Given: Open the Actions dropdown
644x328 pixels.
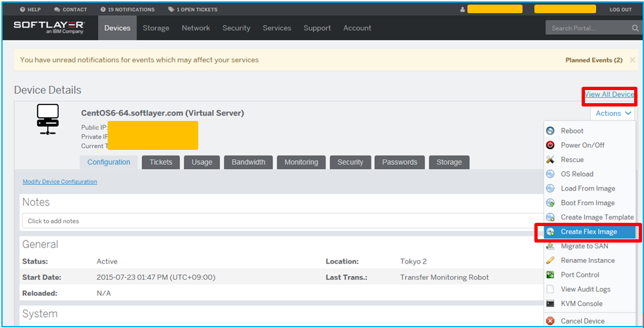Looking at the screenshot, I should (612, 113).
